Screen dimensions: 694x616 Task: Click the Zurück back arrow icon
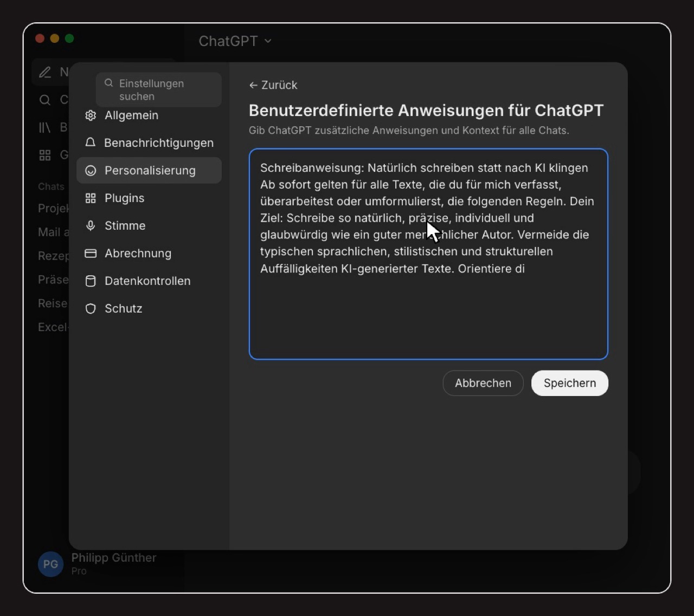coord(253,85)
